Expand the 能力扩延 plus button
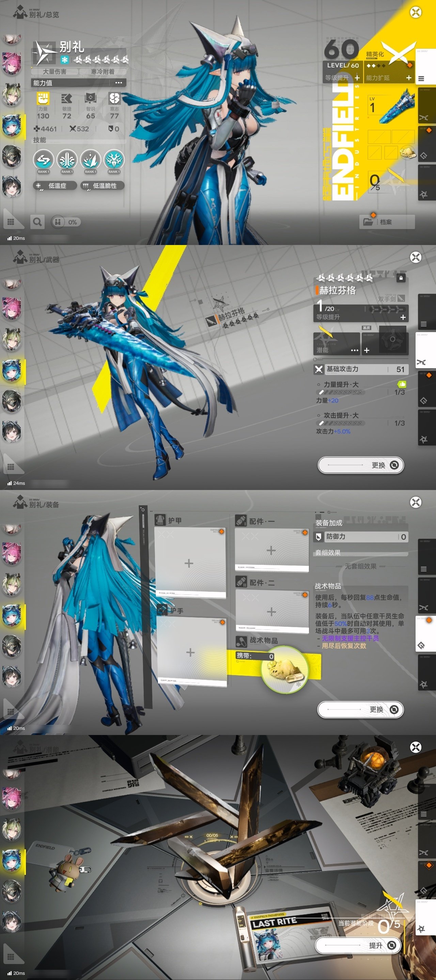 pos(409,78)
